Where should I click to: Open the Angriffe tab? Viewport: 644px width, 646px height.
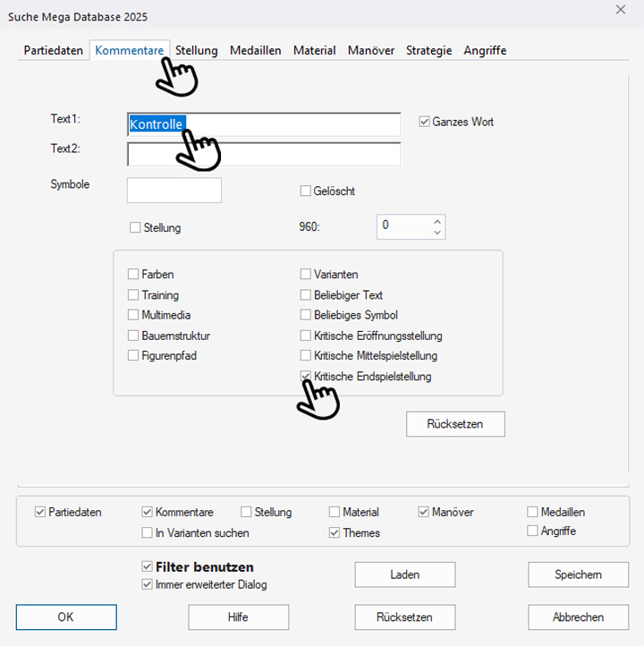[x=485, y=51]
